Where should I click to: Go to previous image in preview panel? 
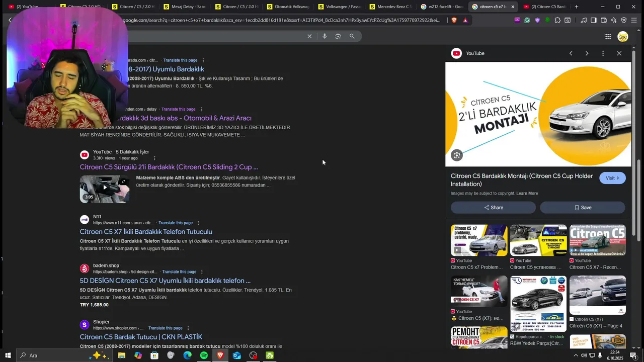[x=571, y=53]
